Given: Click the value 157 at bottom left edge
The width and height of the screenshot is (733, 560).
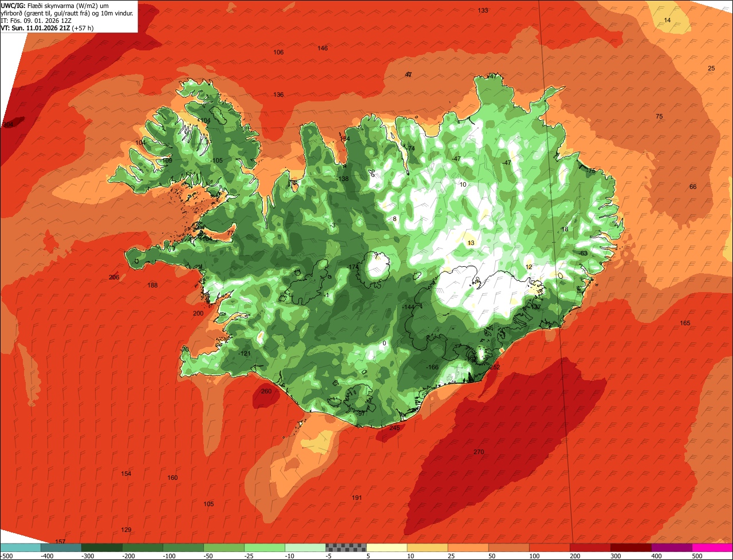Looking at the screenshot, I should point(60,542).
